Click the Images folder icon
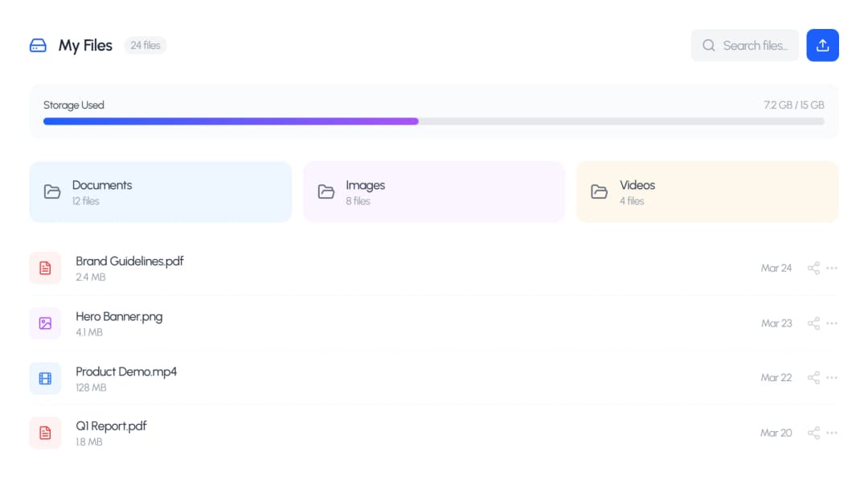The image size is (868, 489). pos(325,191)
